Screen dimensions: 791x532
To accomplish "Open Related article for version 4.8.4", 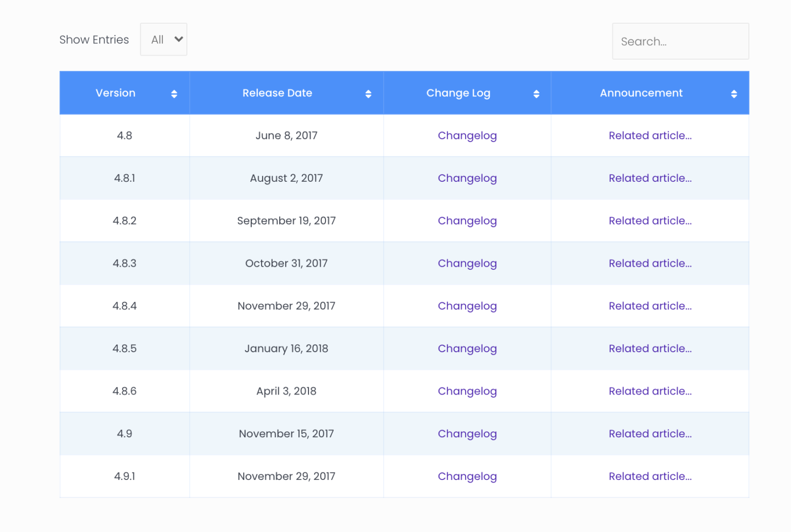I will [650, 305].
